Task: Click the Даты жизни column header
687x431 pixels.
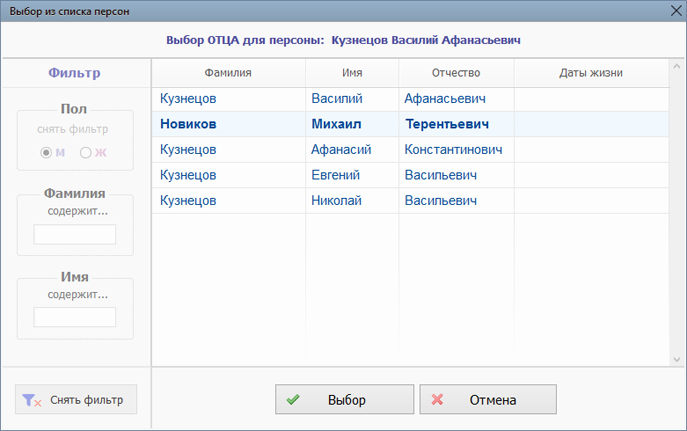Action: (x=591, y=73)
